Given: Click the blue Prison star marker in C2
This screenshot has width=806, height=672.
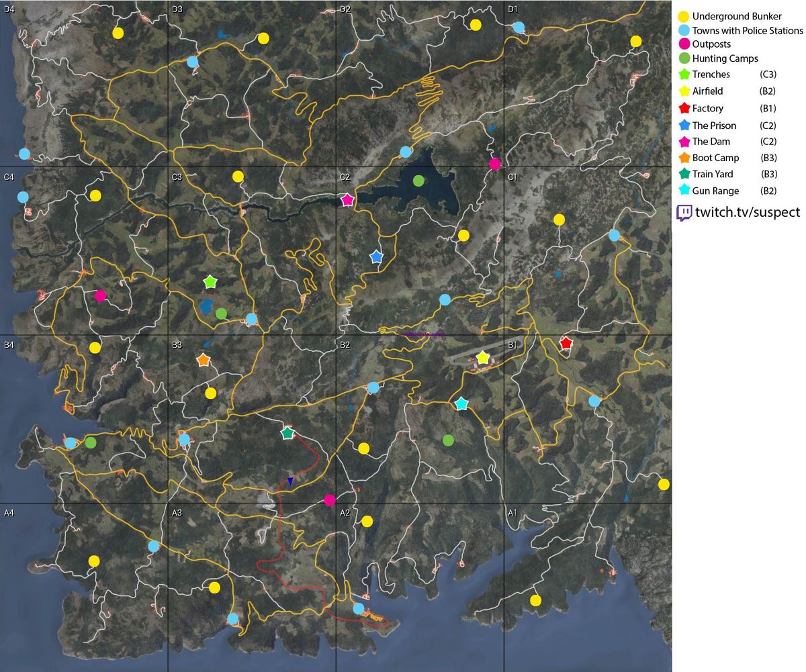Looking at the screenshot, I should click(376, 256).
